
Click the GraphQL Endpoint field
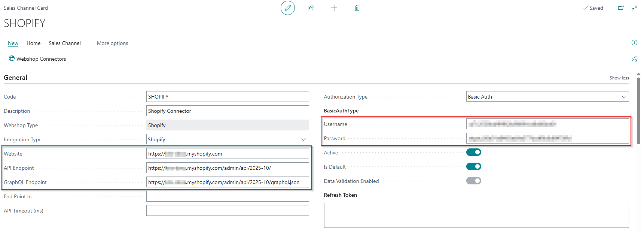click(228, 182)
